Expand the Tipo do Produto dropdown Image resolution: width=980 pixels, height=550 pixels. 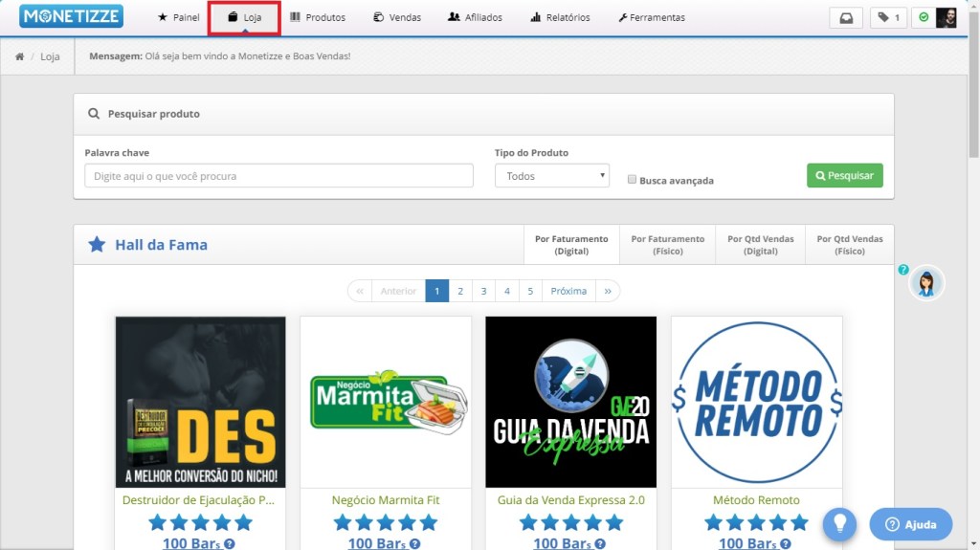[x=552, y=176]
